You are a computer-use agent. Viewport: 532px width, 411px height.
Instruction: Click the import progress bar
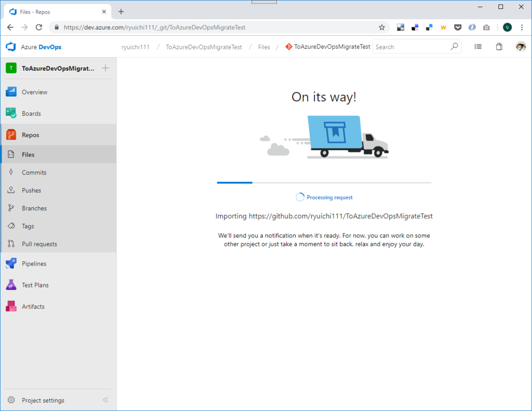tap(324, 182)
